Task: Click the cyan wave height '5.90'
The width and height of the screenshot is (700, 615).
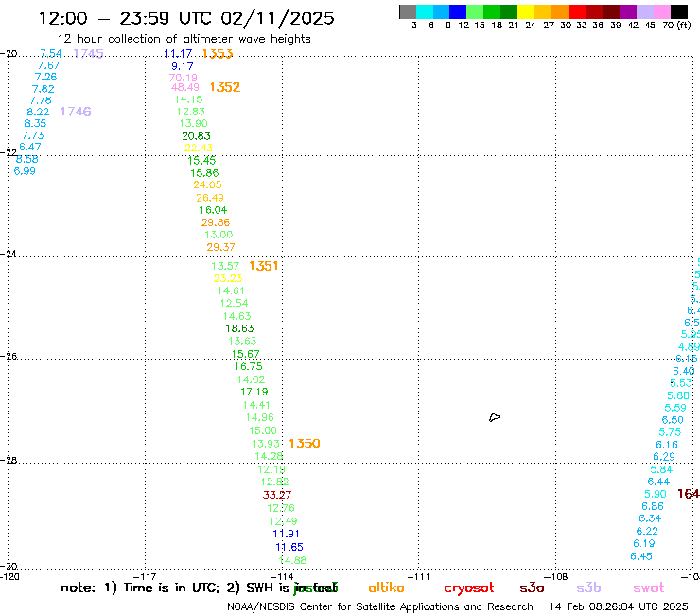Action: (x=656, y=495)
